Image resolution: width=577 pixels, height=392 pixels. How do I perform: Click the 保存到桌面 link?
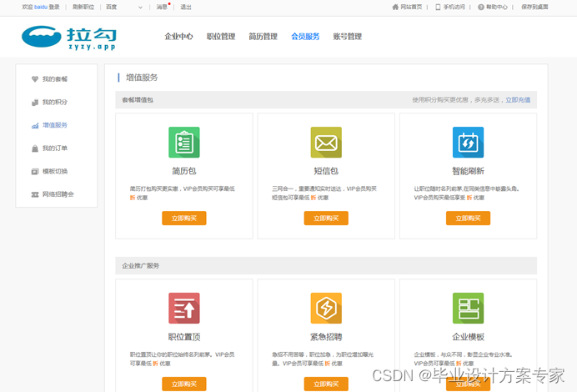tap(534, 7)
